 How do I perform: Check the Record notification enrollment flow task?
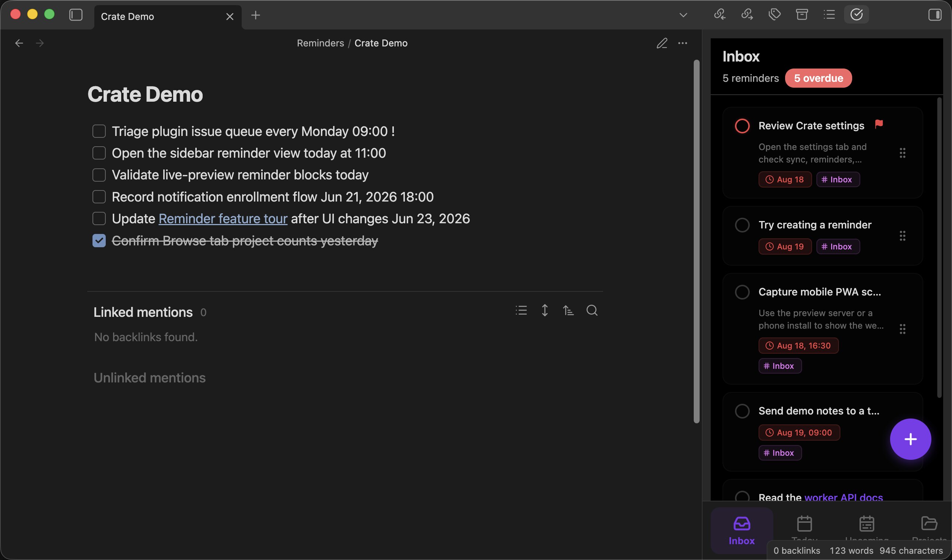pyautogui.click(x=99, y=197)
